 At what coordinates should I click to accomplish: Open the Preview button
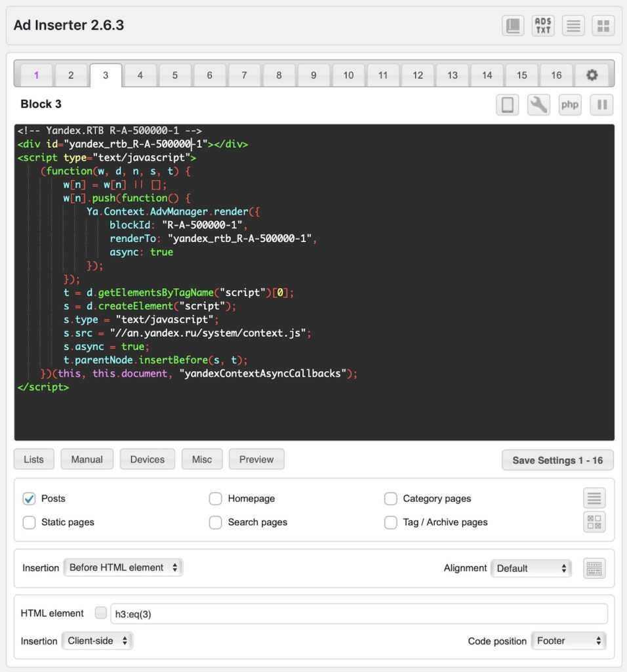[256, 459]
